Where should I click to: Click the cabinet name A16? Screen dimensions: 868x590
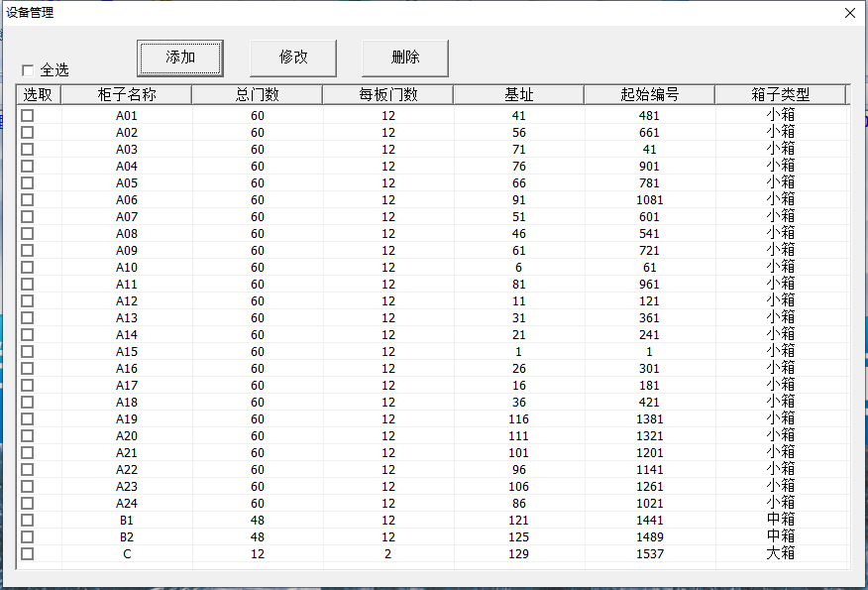[x=127, y=369]
